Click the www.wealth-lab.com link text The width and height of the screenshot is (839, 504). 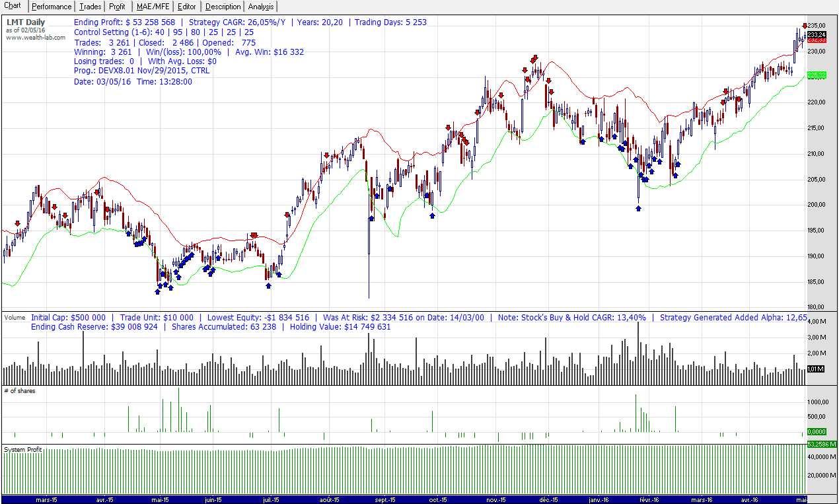(x=36, y=37)
